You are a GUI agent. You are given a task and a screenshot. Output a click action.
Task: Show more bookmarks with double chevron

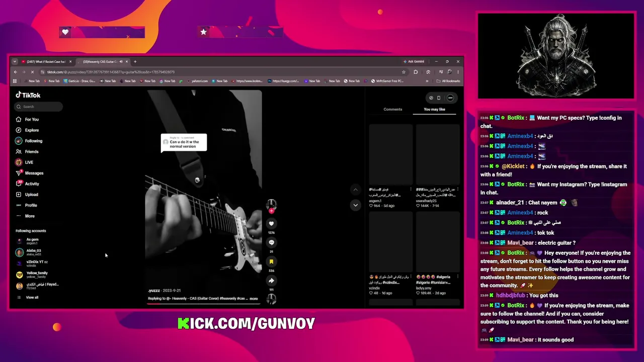[x=427, y=81]
